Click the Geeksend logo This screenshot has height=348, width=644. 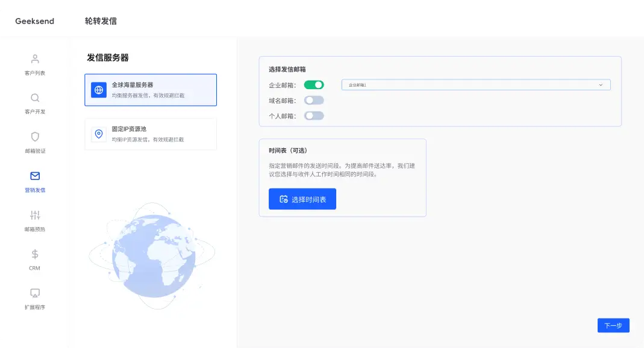[35, 21]
